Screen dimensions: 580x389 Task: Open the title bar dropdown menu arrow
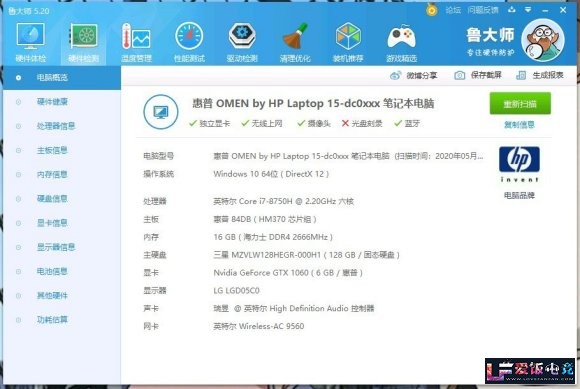tap(528, 10)
